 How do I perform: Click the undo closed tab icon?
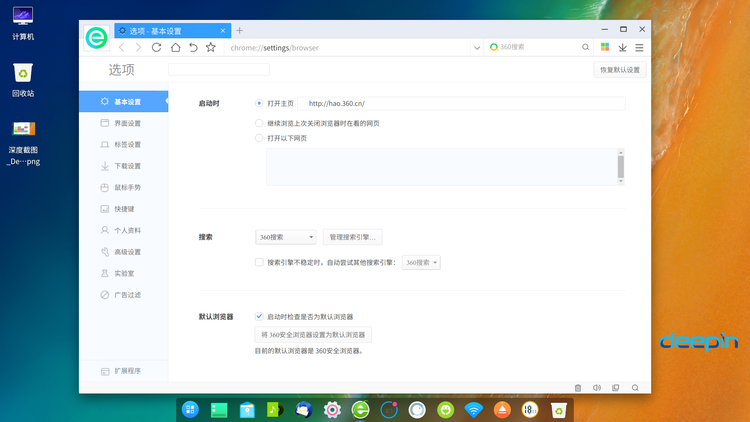[193, 47]
